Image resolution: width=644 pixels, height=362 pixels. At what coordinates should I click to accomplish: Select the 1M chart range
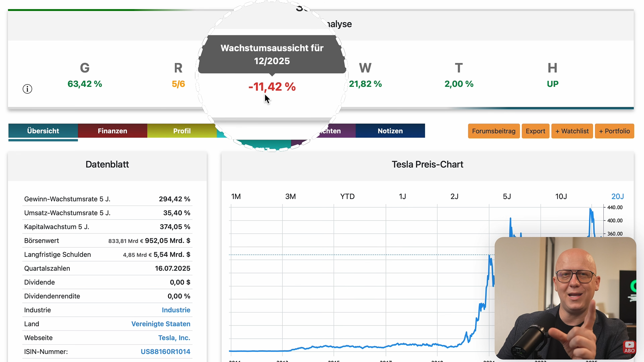(236, 196)
